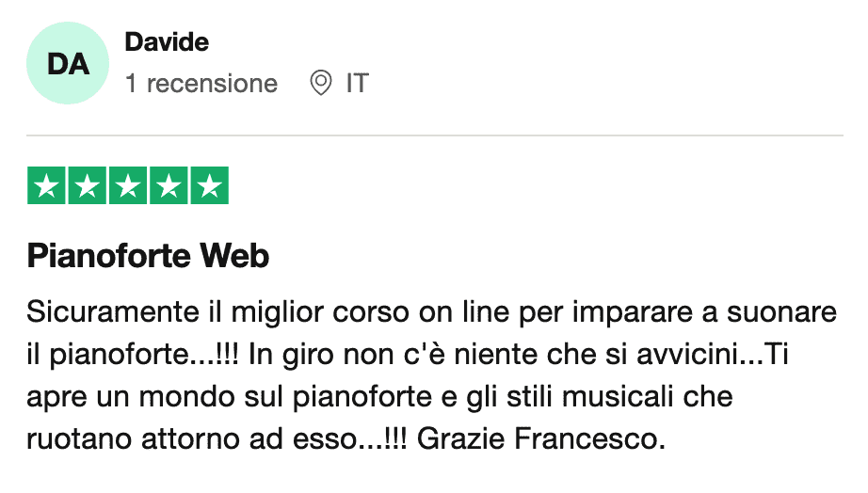Viewport: 868px width, 493px height.
Task: Click the location pin icon
Action: pyautogui.click(x=321, y=84)
